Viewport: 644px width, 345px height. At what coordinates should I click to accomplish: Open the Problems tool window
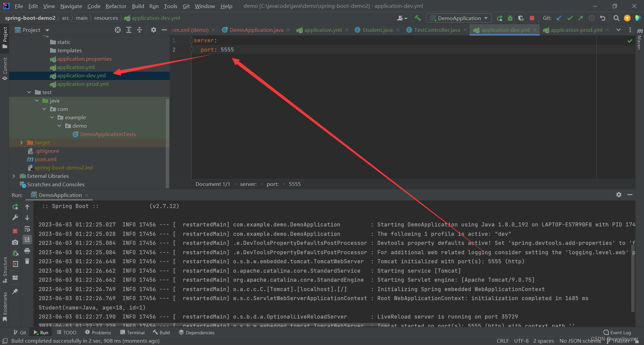click(98, 332)
